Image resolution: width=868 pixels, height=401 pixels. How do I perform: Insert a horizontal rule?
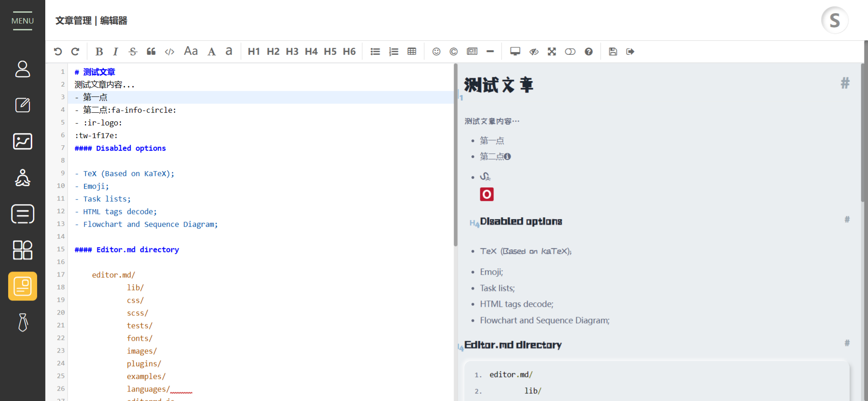pos(490,52)
